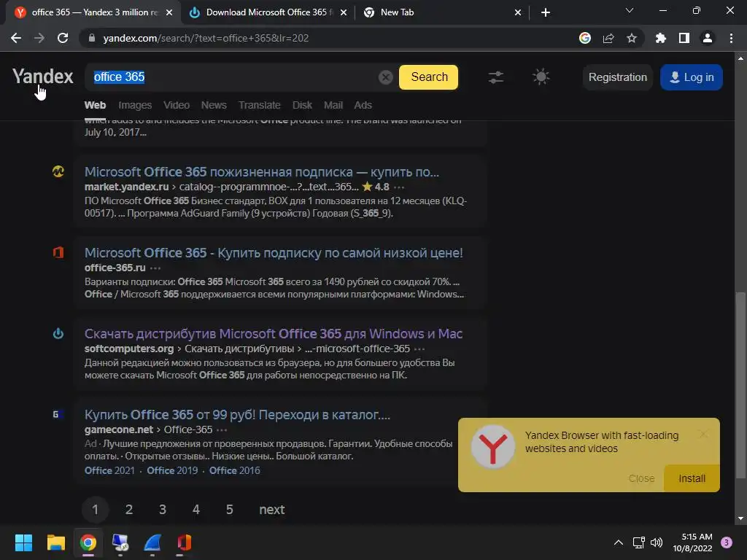The width and height of the screenshot is (747, 560).
Task: Open options dots for softcomputers.org result
Action: 419,349
